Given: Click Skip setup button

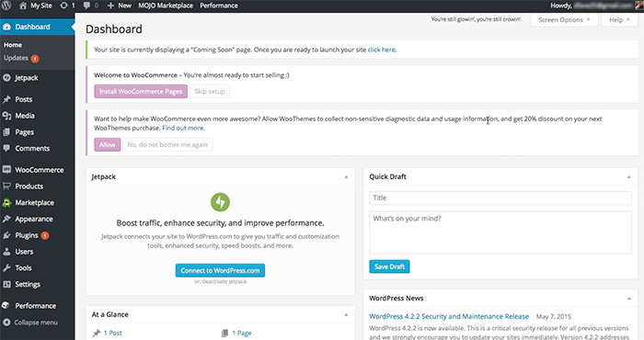Looking at the screenshot, I should 210,92.
